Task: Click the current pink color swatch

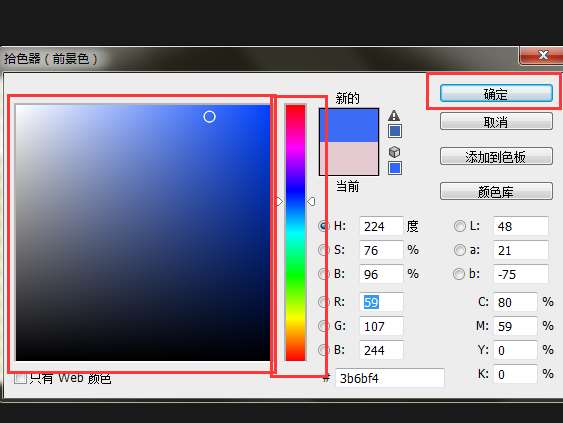Action: [349, 158]
